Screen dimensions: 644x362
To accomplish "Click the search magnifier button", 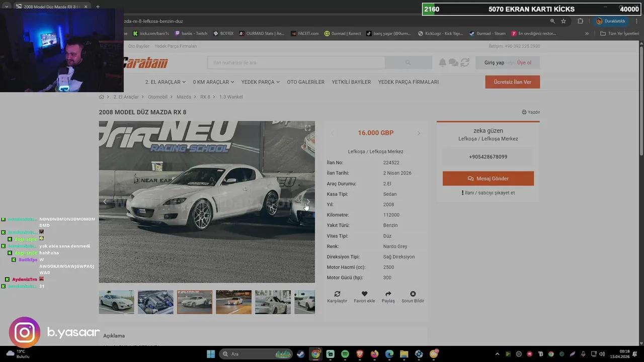I will (408, 62).
